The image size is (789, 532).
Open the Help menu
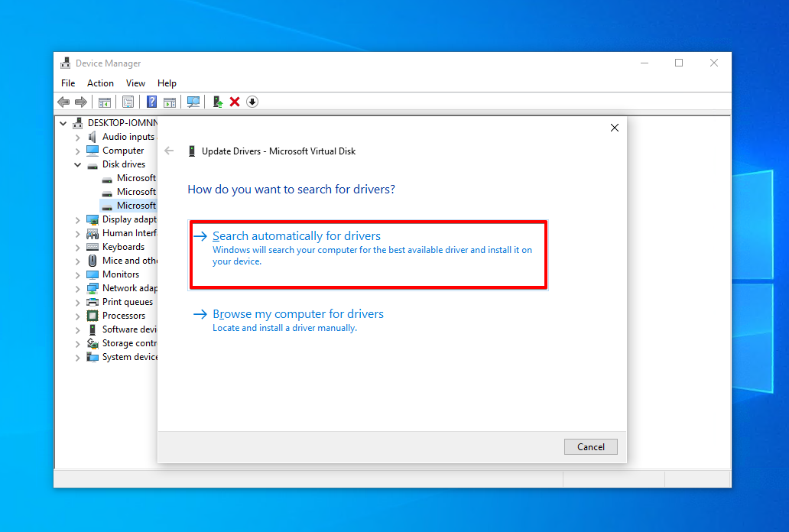(167, 83)
